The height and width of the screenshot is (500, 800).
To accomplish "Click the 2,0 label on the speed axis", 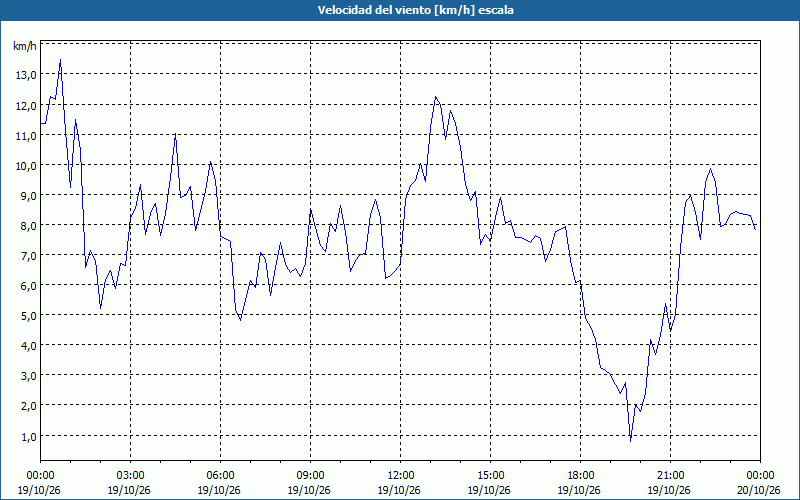I will [x=28, y=406].
